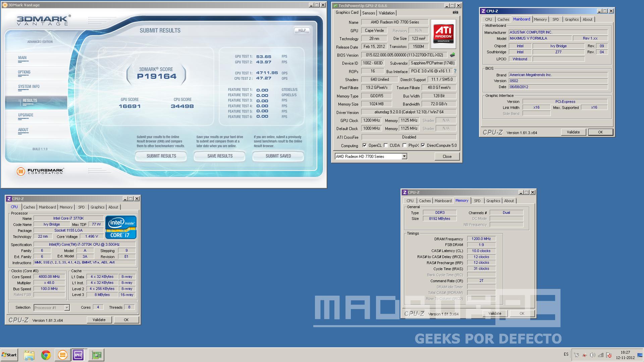The height and width of the screenshot is (362, 644).
Task: Click the MAXIMUS V FORMULA model field
Action: click(540, 38)
